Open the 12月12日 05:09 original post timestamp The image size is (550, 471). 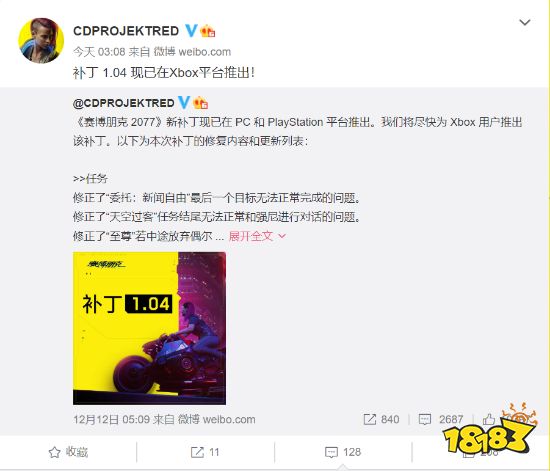(x=112, y=419)
